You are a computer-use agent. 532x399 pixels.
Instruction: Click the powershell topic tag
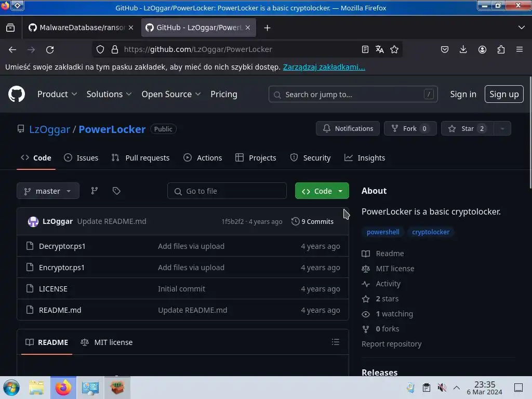383,232
